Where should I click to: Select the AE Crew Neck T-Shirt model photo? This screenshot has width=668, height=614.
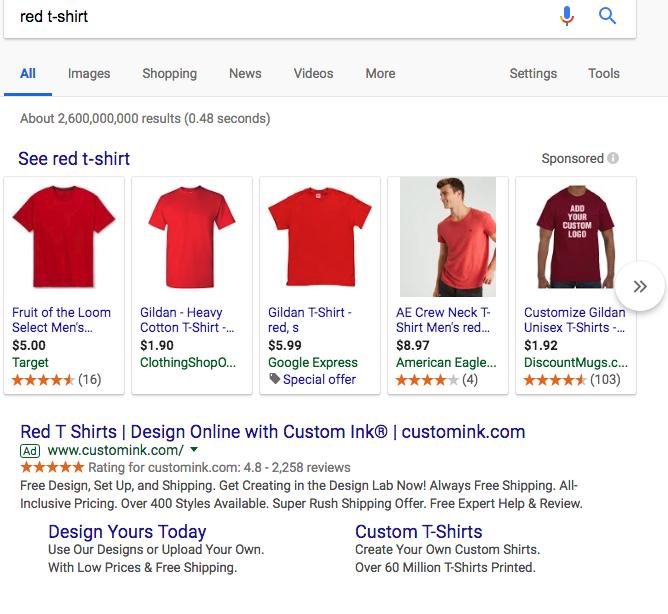447,236
